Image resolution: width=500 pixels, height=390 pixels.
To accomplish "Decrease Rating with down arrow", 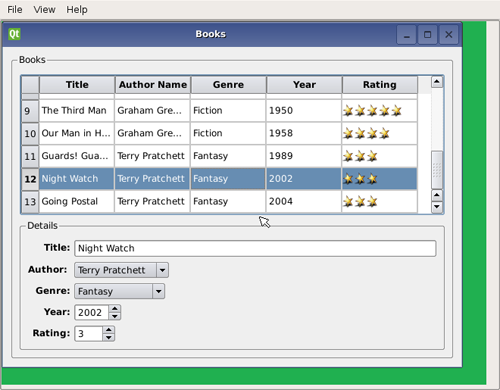I will click(109, 337).
